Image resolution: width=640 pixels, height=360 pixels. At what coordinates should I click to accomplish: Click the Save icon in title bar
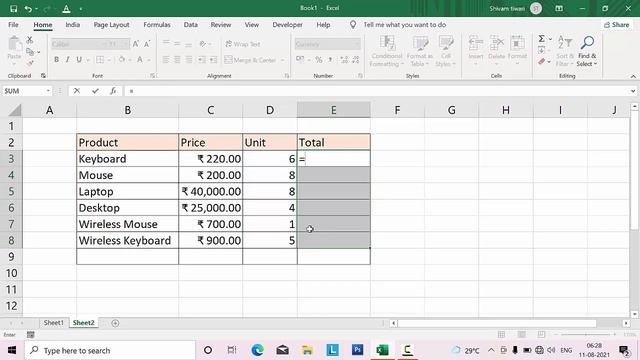(x=13, y=9)
